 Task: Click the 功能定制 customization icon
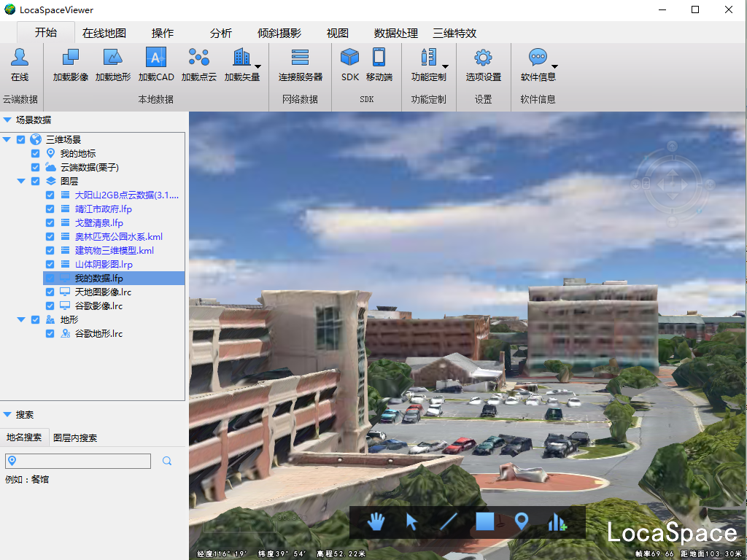pos(428,57)
